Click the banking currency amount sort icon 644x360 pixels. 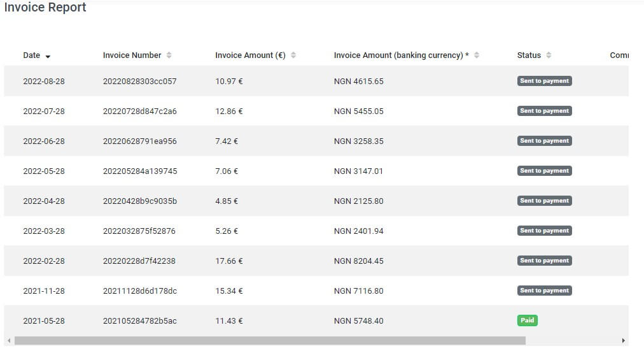[x=477, y=55]
